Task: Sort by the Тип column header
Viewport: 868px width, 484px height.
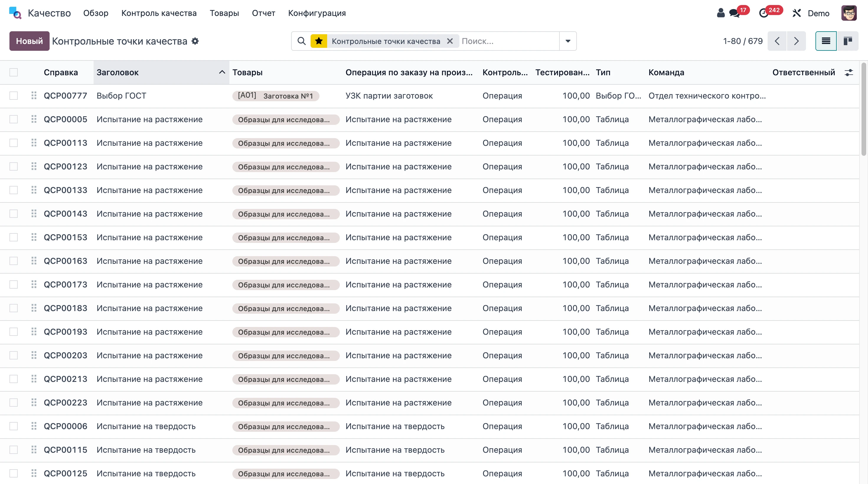Action: tap(603, 72)
